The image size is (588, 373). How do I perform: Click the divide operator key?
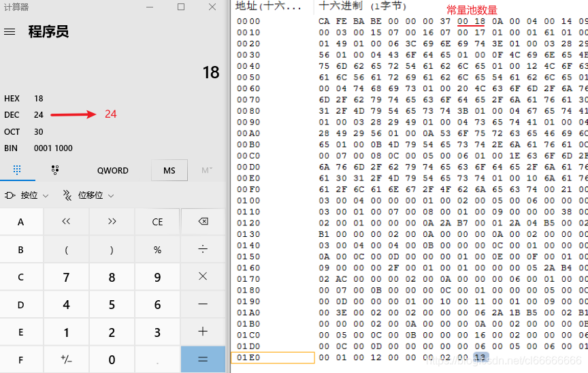[203, 250]
